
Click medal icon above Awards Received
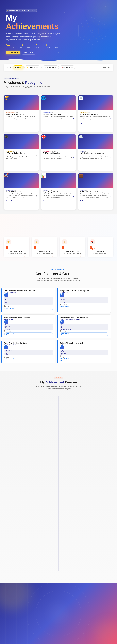pos(36,242)
